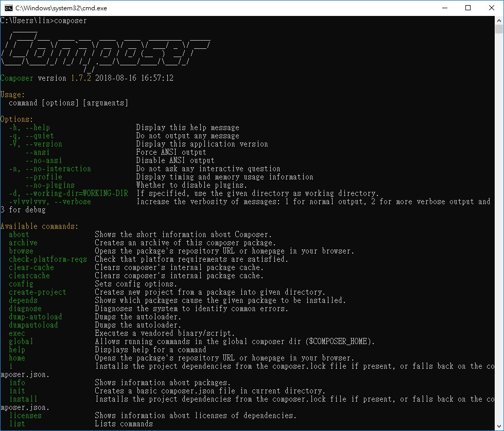Screen dimensions: 504x431
Task: Click the 'list' command
Action: [x=18, y=424]
